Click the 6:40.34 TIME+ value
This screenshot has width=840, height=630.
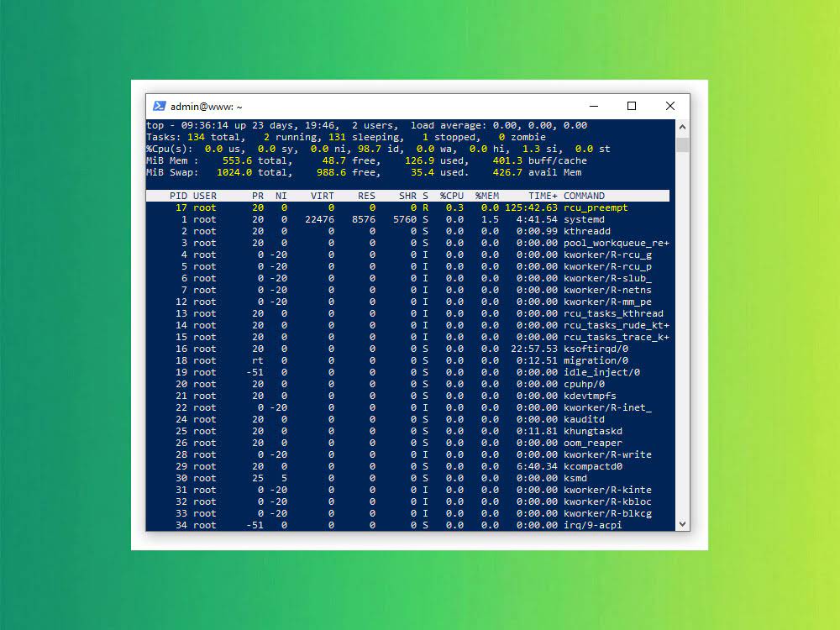click(x=537, y=466)
